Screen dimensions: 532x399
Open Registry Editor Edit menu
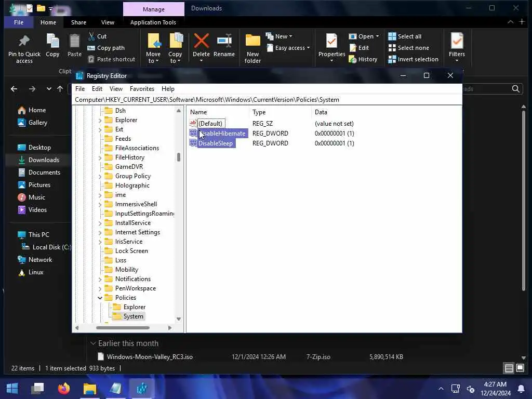pos(97,89)
